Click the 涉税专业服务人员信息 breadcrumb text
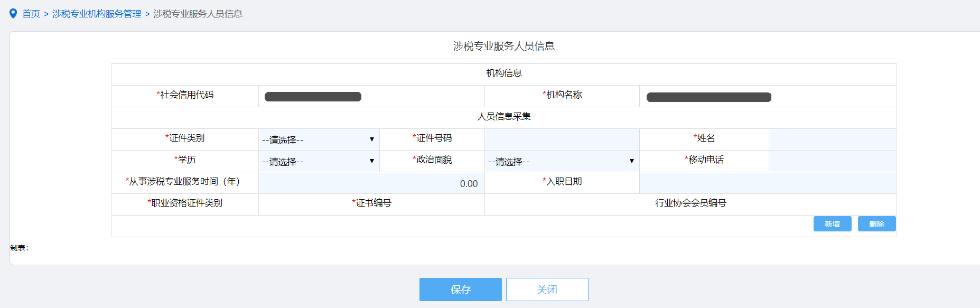The height and width of the screenshot is (308, 980). point(198,14)
